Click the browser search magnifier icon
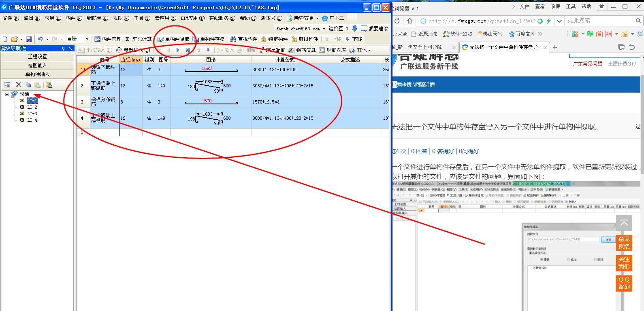 638,21
